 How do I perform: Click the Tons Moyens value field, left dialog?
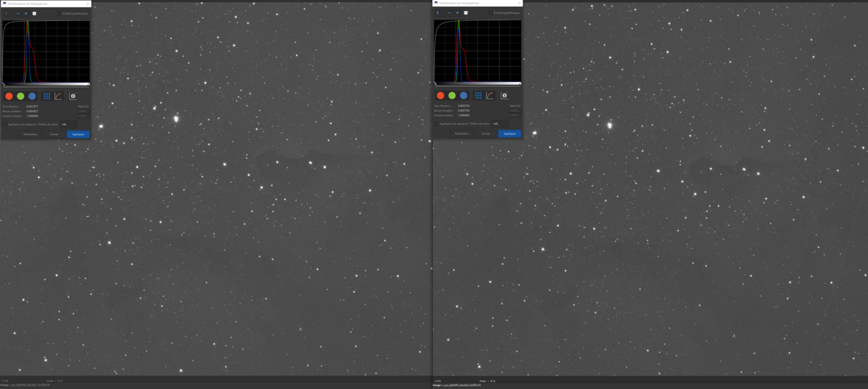tap(32, 106)
